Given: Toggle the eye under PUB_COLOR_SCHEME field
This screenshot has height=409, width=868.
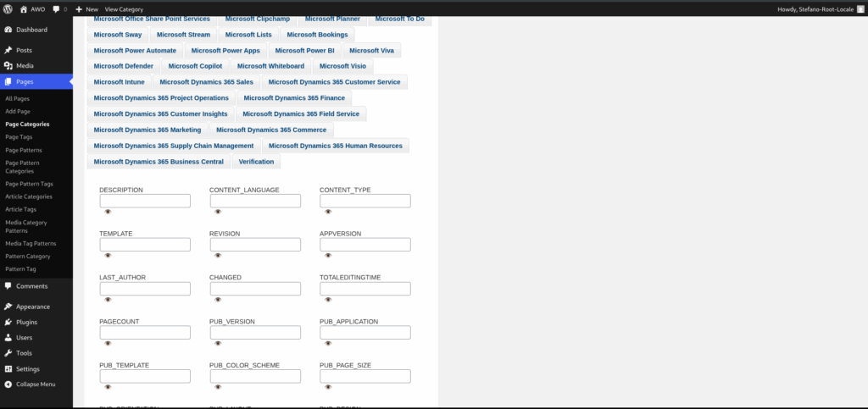Looking at the screenshot, I should pyautogui.click(x=218, y=387).
